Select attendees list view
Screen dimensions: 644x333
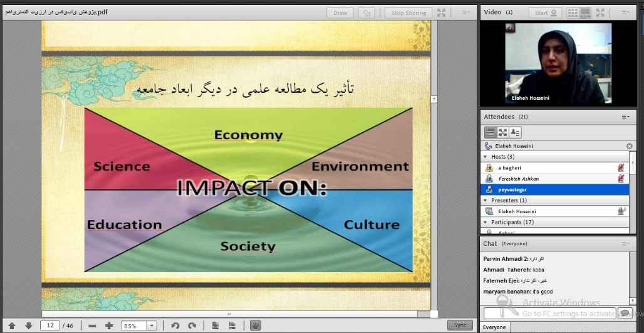(491, 132)
